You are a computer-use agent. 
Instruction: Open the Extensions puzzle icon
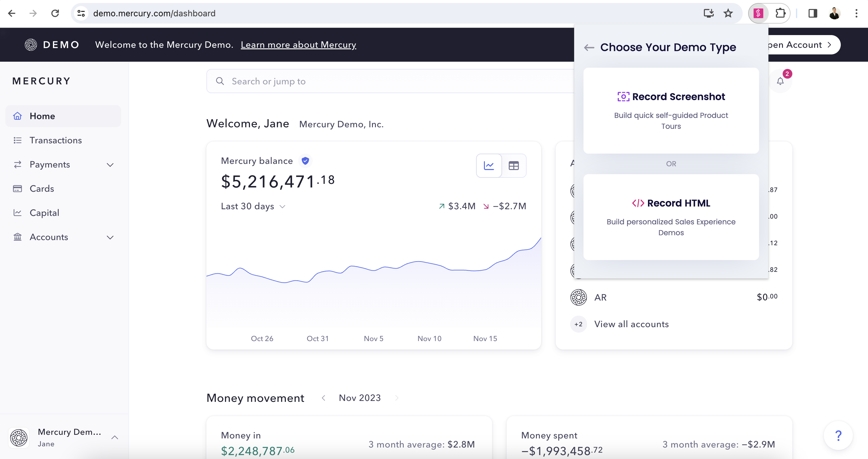[781, 14]
